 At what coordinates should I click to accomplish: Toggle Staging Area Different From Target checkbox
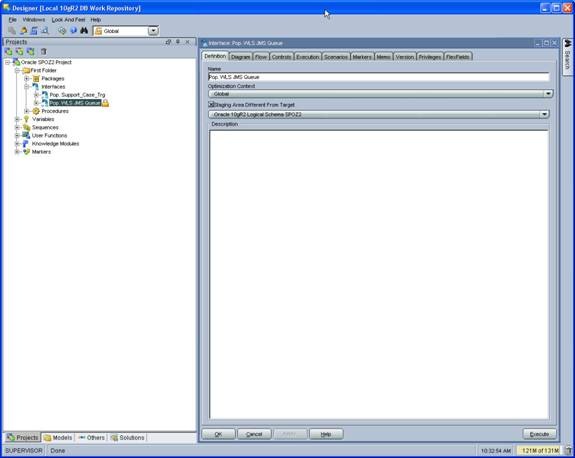pos(211,105)
